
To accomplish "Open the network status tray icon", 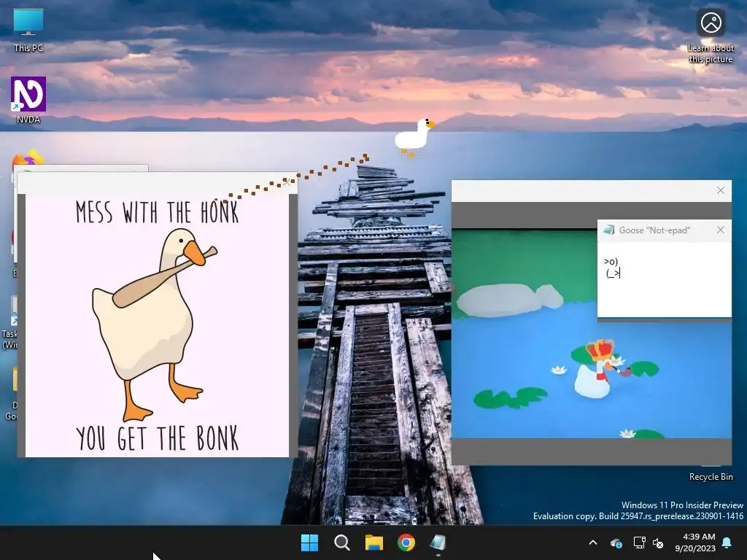I will [x=639, y=542].
